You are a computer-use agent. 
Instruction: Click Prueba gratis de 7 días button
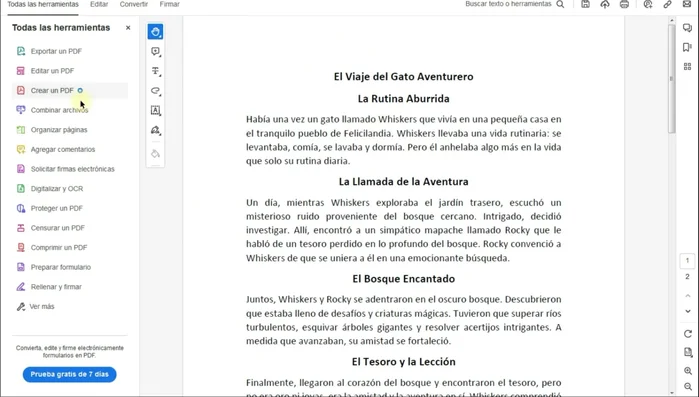pos(70,374)
